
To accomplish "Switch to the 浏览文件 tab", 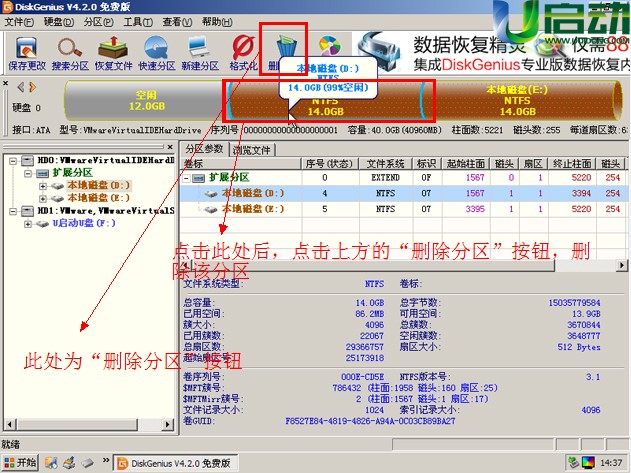I will click(x=252, y=150).
